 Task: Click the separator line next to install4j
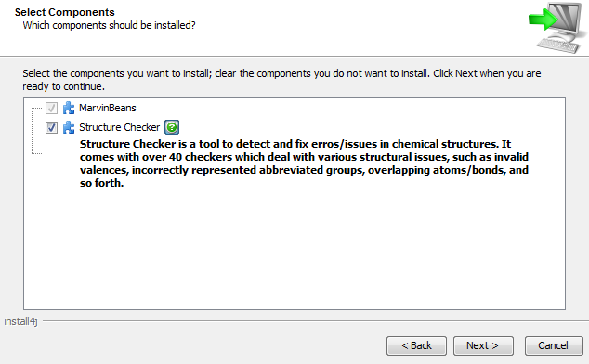(316, 321)
